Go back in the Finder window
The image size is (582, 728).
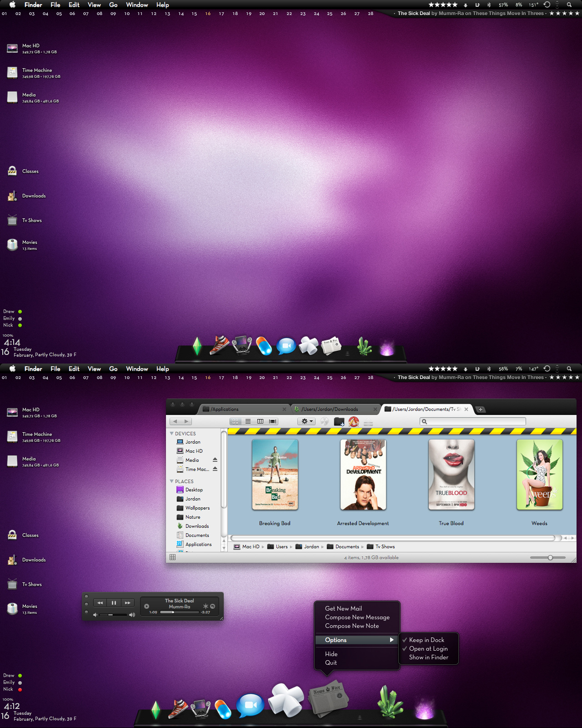tap(175, 421)
